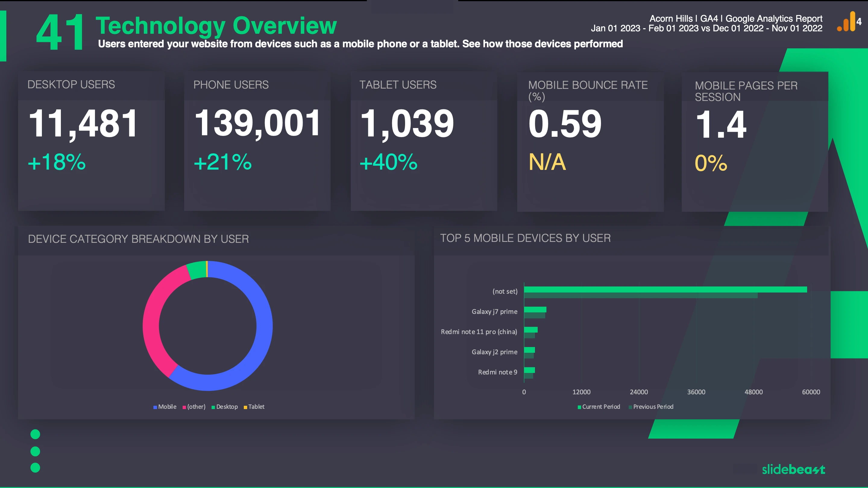The height and width of the screenshot is (488, 868).
Task: Click the 24000 axis tick label
Action: [639, 392]
